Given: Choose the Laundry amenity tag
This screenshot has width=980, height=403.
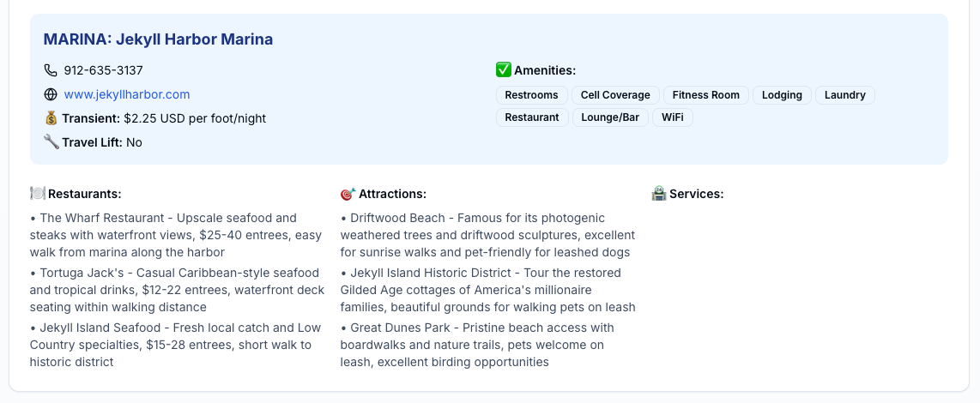Looking at the screenshot, I should pyautogui.click(x=844, y=95).
